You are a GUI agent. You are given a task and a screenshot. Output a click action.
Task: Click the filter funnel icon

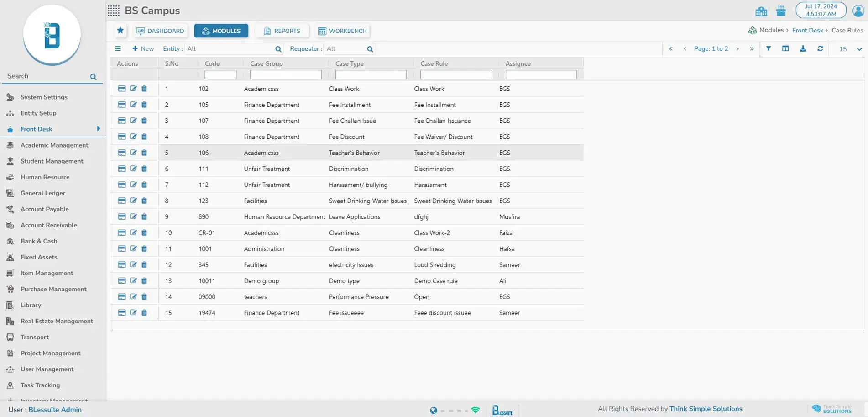769,49
